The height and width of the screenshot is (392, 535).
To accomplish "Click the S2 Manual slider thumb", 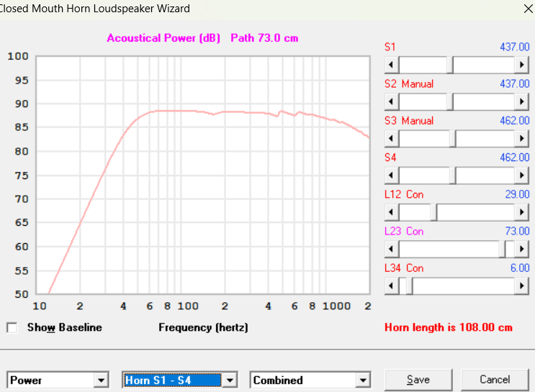I will [x=450, y=101].
